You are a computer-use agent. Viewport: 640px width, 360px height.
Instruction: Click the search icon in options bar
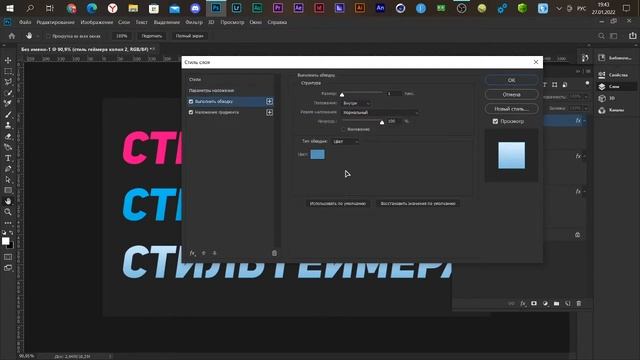point(601,36)
